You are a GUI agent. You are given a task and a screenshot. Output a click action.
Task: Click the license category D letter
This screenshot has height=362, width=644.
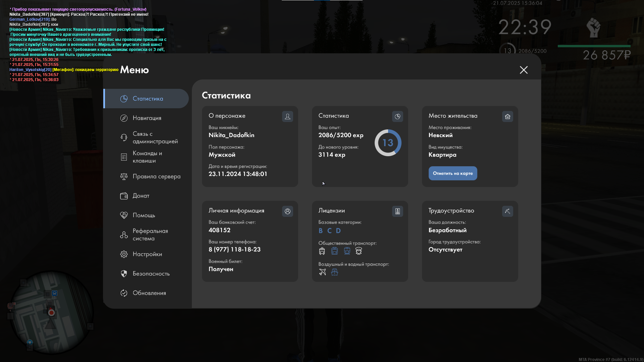pos(338,231)
